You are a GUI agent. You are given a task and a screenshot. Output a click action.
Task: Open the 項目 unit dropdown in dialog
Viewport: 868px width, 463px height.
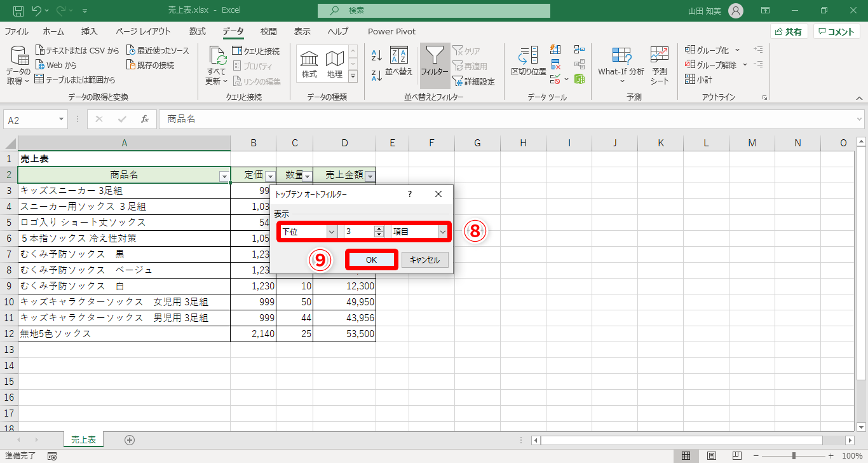tap(442, 232)
